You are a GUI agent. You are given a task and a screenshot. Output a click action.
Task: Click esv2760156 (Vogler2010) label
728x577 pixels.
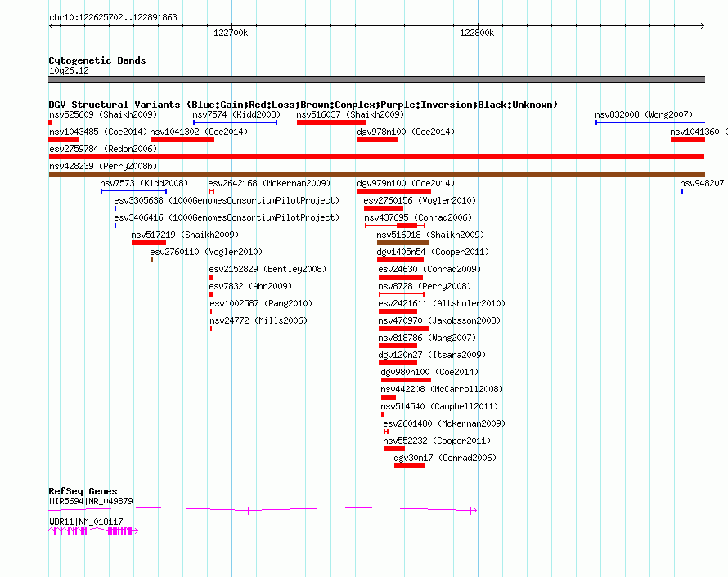(x=420, y=200)
